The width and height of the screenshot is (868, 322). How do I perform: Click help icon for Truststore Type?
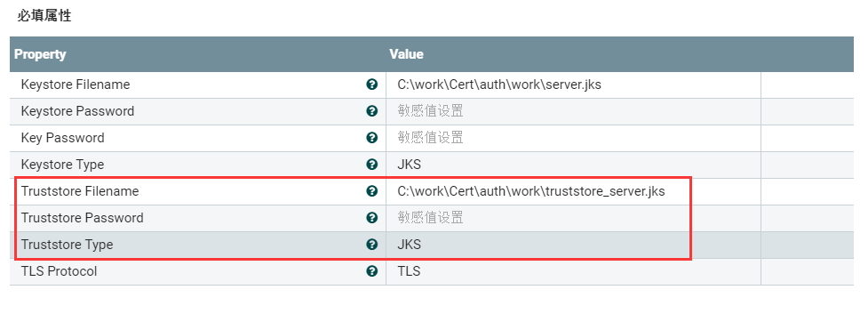pos(372,244)
